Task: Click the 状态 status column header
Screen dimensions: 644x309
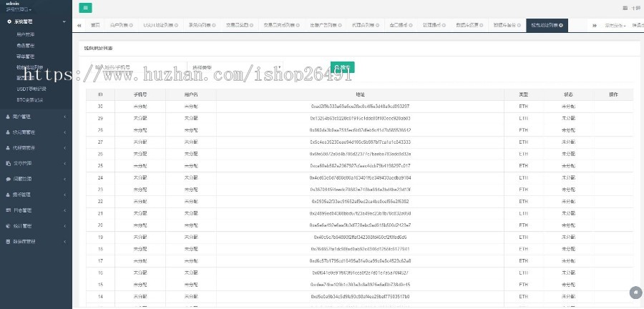Action: [568, 94]
